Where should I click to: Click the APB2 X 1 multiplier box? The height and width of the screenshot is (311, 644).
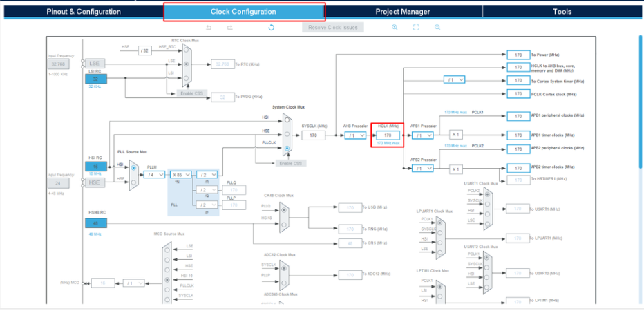pyautogui.click(x=455, y=169)
